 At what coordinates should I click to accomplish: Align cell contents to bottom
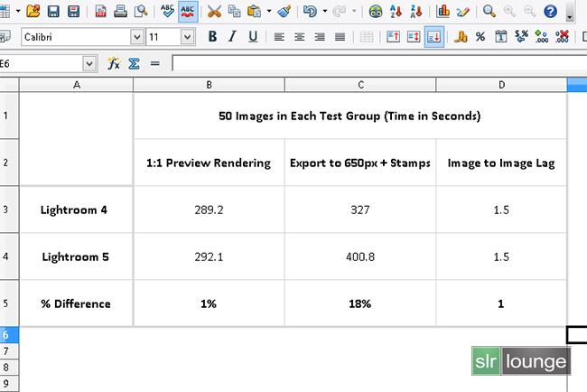point(434,37)
